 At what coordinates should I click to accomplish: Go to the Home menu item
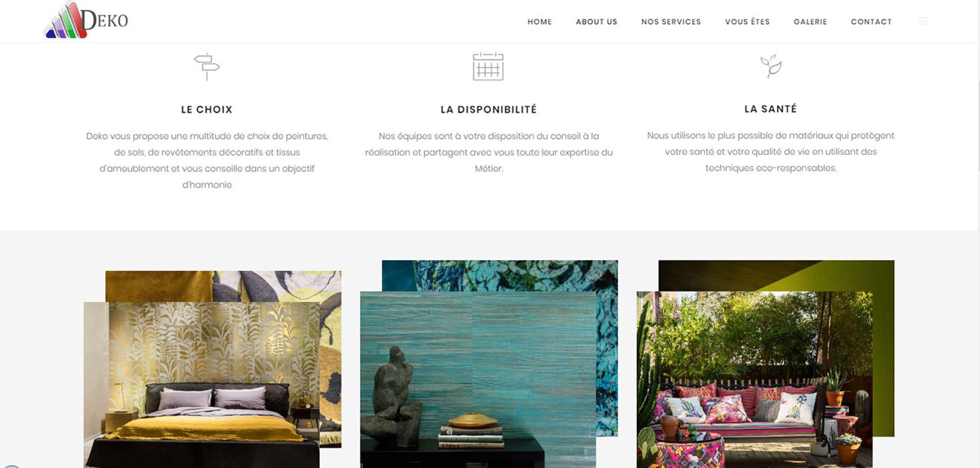tap(540, 22)
